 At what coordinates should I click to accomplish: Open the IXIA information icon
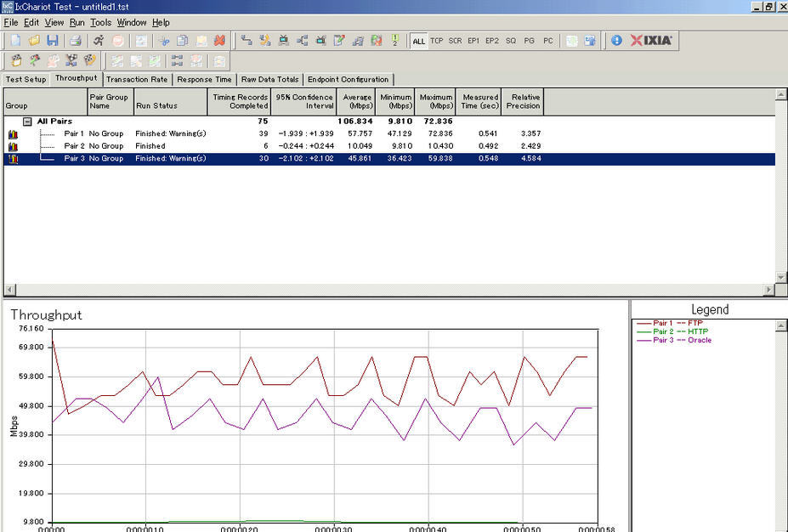[615, 40]
